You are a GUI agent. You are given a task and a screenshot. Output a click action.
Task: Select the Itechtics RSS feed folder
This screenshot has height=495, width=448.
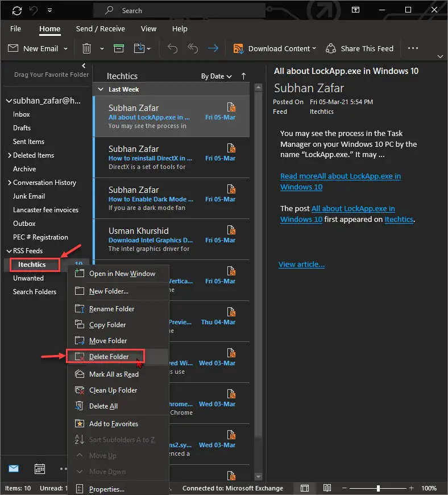[31, 265]
